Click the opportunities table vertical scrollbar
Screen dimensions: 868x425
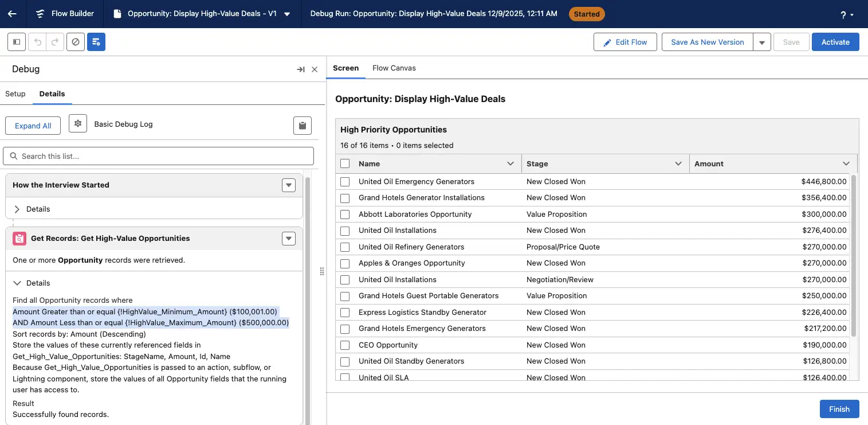pyautogui.click(x=853, y=255)
